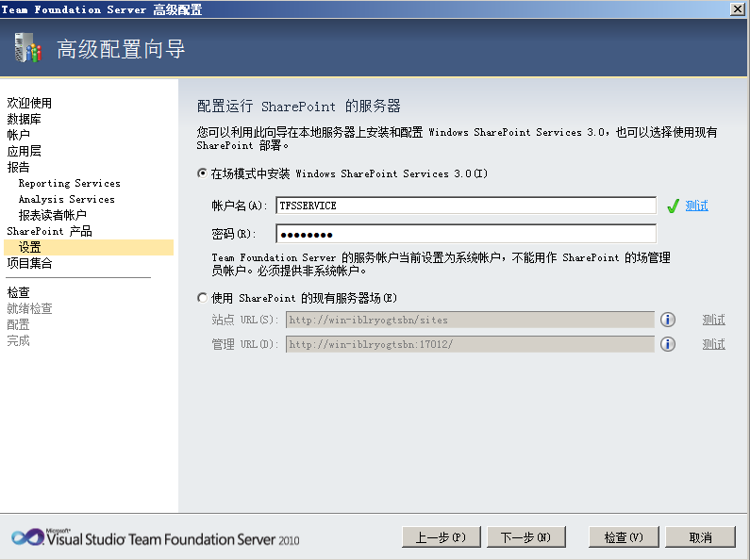The height and width of the screenshot is (560, 750).
Task: Click heading 配置运行 SharePoint 的服务器
Action: (x=298, y=107)
